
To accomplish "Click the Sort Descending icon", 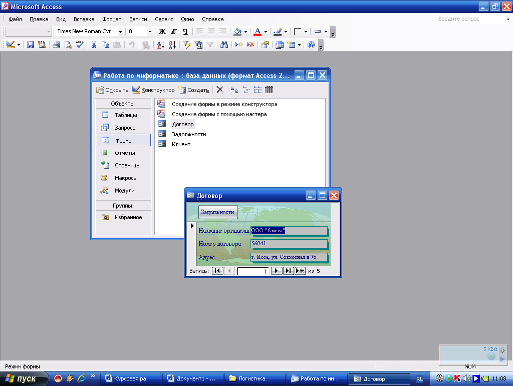I will [x=172, y=44].
